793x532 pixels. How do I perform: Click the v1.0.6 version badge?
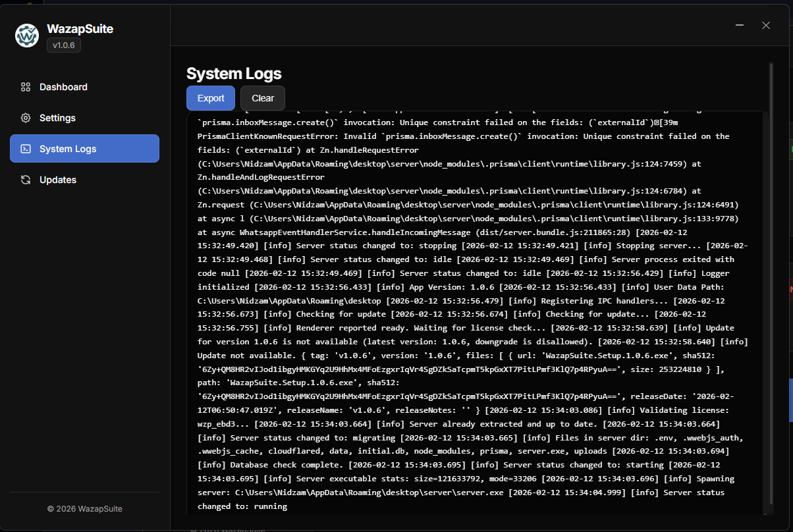tap(63, 45)
